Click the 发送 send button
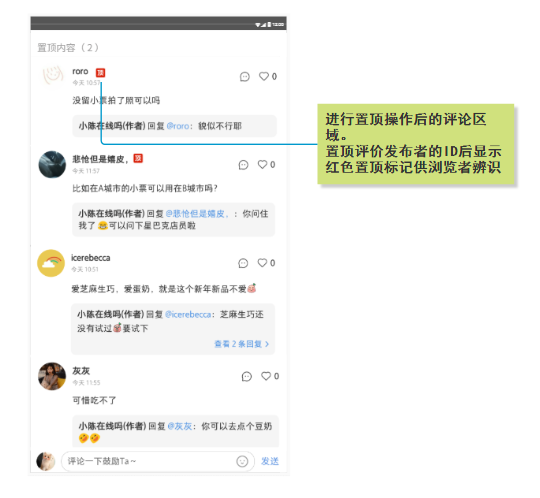 click(270, 461)
